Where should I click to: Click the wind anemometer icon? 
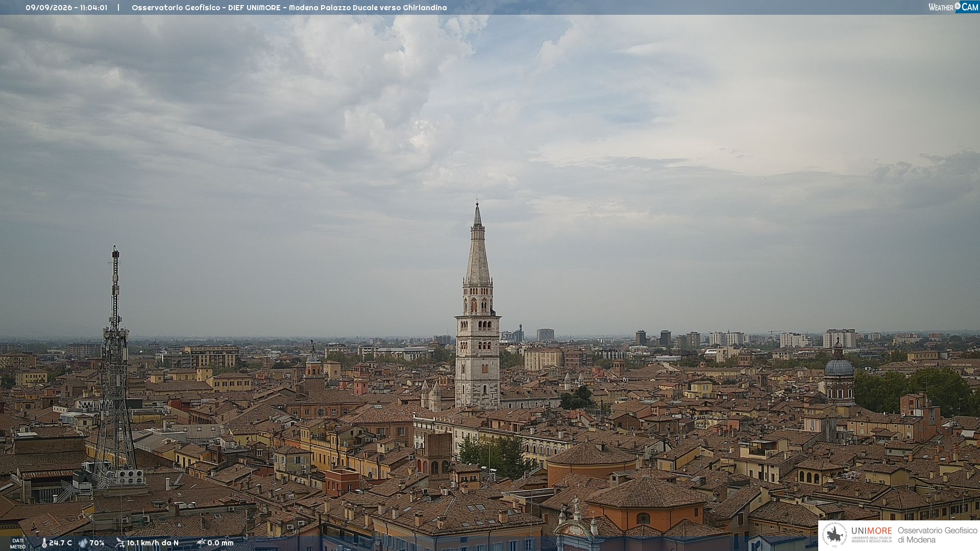coord(120,543)
